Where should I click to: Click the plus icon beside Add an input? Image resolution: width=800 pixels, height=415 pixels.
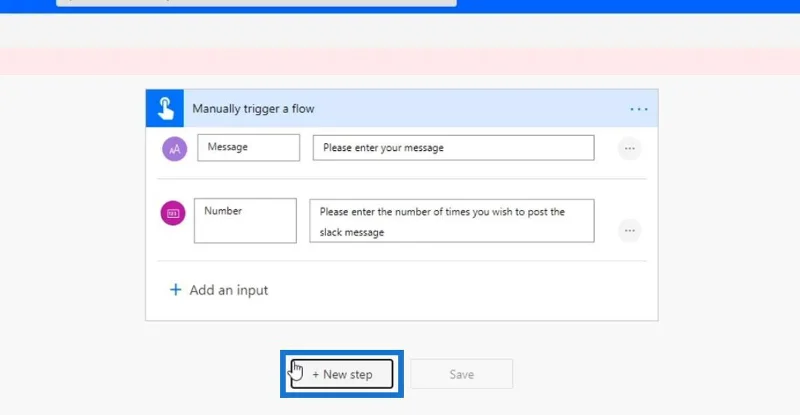176,290
